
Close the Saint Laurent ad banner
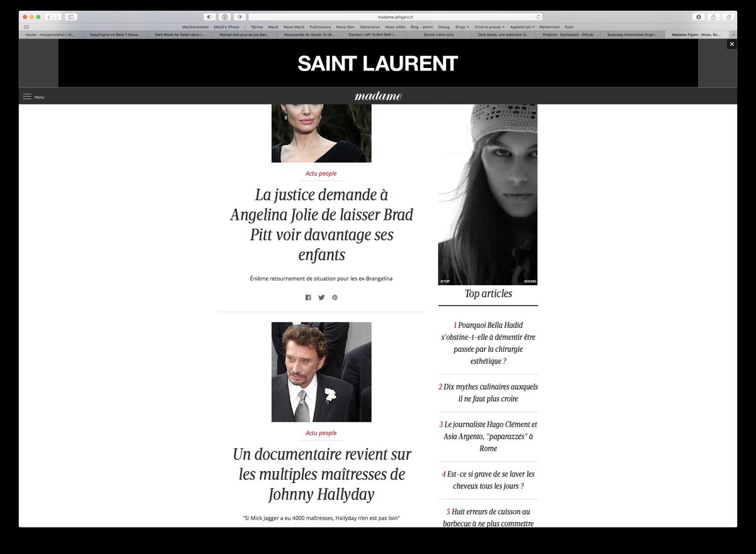[731, 44]
